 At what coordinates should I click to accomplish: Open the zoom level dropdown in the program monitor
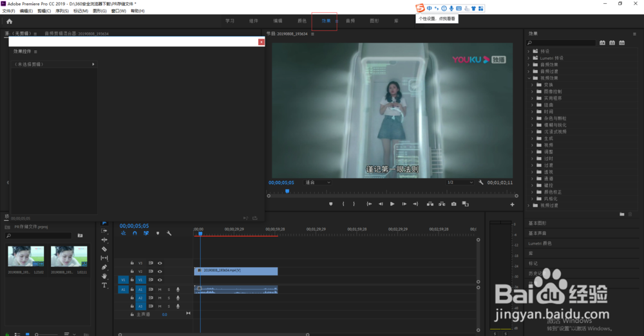(x=317, y=182)
